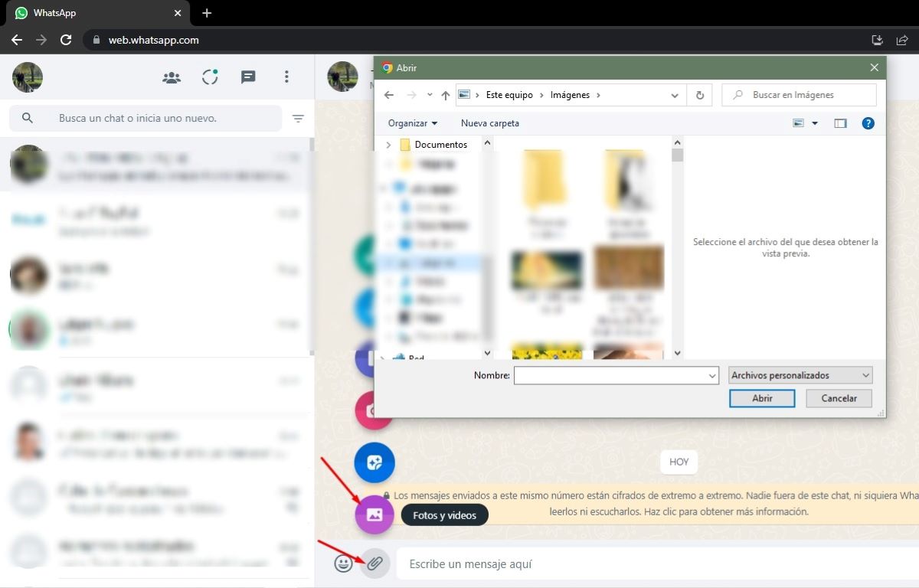This screenshot has width=919, height=588.
Task: Click the folder tree scroll down arrow
Action: 487,353
